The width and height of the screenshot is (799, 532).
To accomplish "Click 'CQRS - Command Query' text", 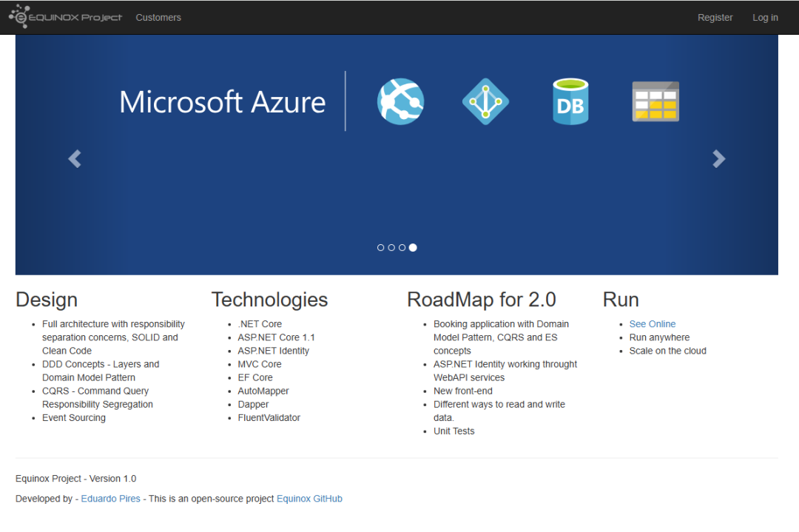I will pyautogui.click(x=95, y=391).
